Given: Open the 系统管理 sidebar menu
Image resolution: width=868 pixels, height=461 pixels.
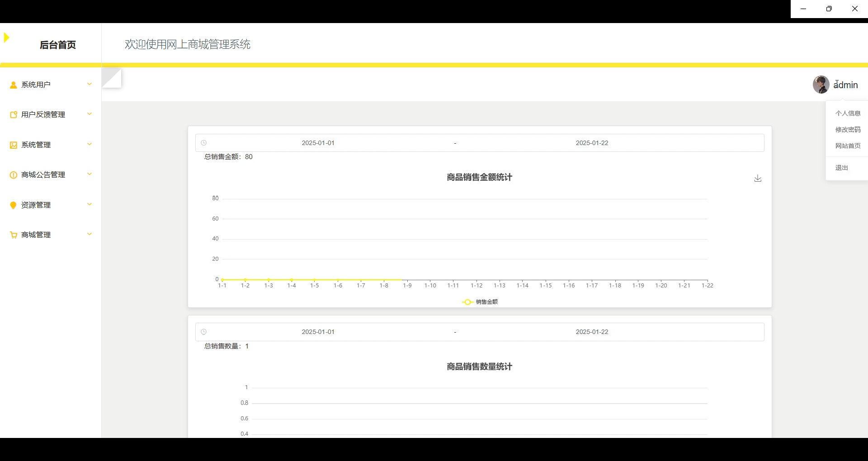Looking at the screenshot, I should [51, 145].
